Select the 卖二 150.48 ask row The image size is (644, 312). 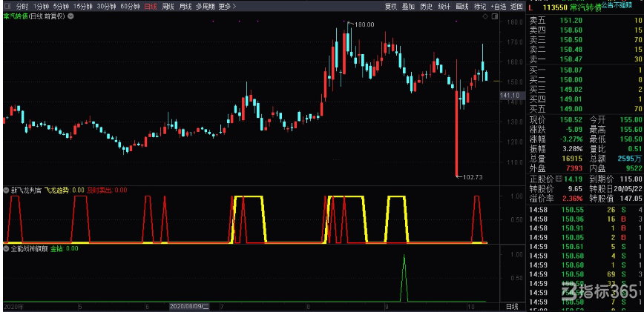[585, 50]
